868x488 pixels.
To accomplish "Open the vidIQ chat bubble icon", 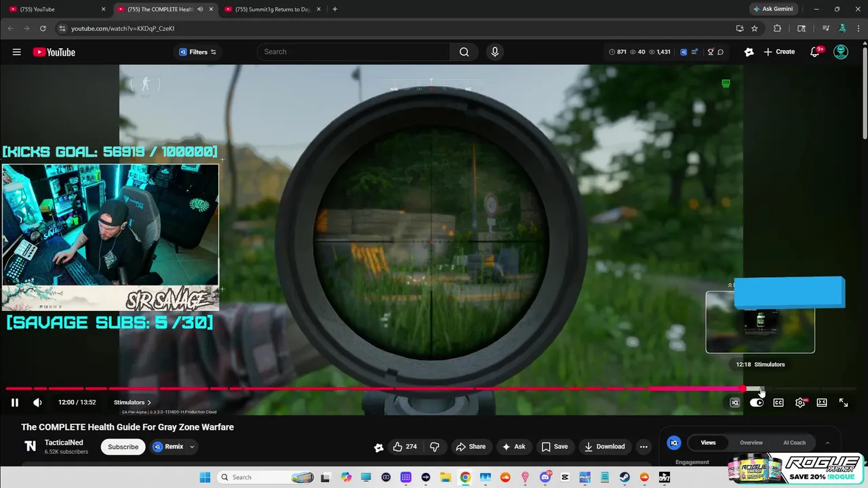I will pos(720,52).
